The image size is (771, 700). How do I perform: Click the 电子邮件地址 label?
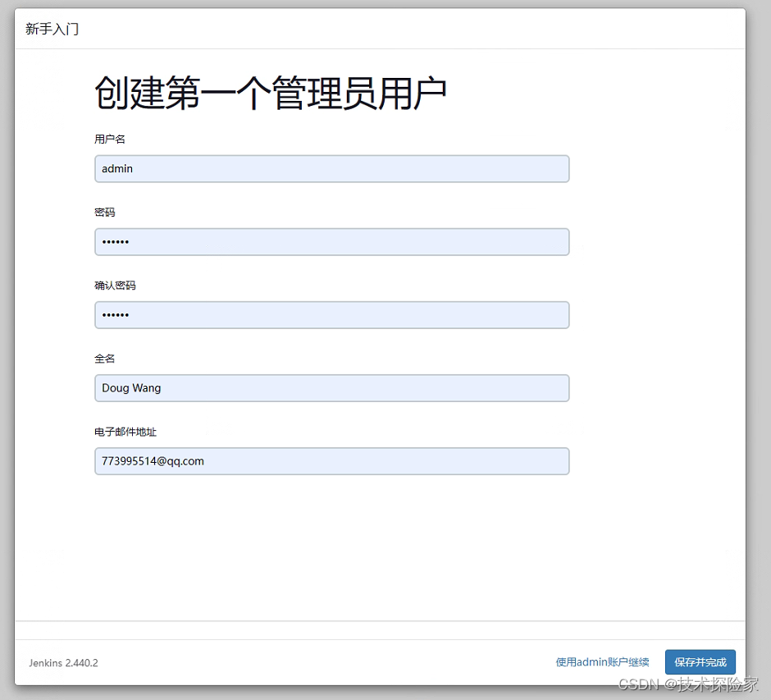[125, 432]
